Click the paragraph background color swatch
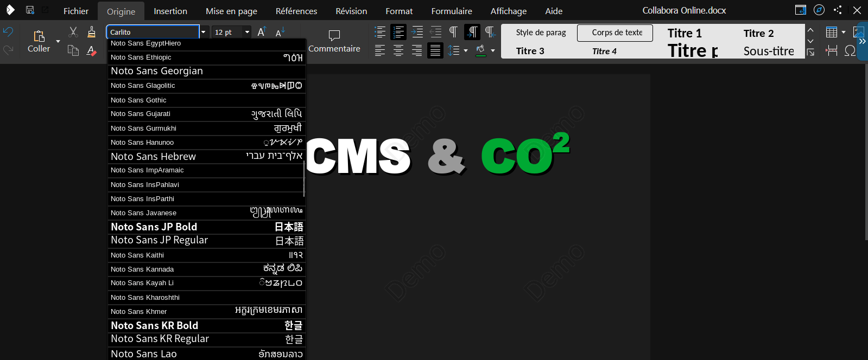Screen dimensions: 868x360 pos(481,50)
